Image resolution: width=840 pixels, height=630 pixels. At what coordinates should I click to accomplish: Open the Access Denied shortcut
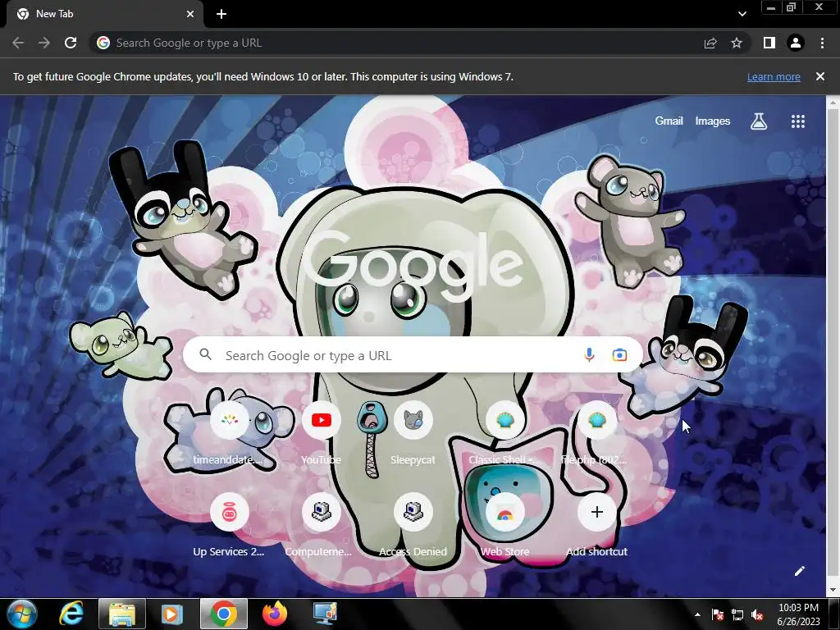[413, 524]
